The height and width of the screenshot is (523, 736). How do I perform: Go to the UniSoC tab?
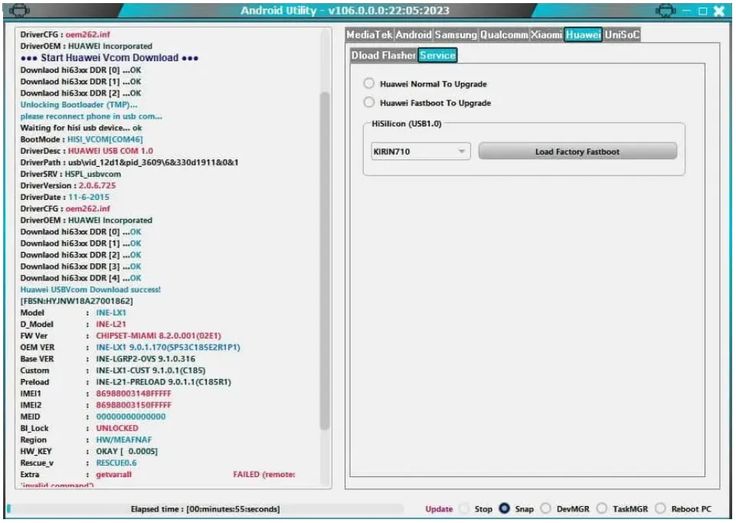621,35
